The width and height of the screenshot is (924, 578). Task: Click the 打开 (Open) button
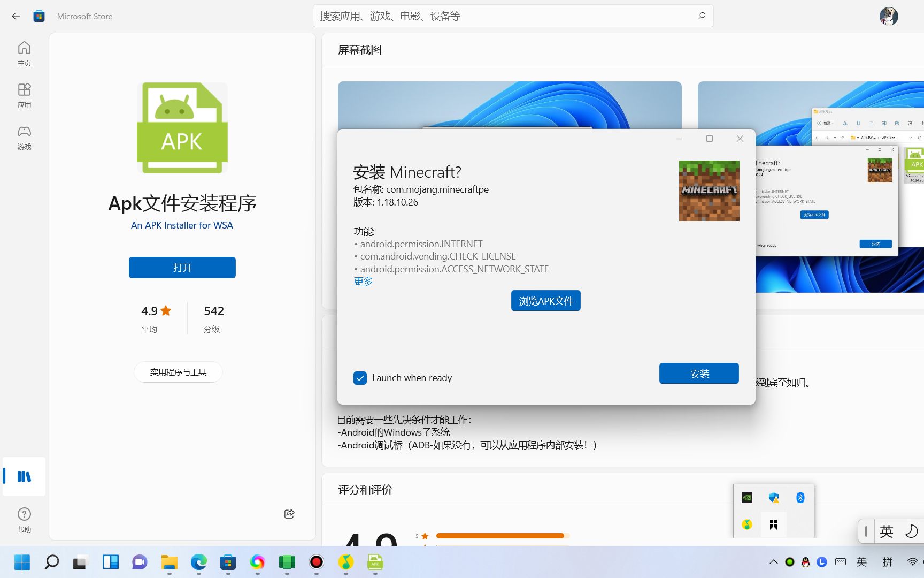tap(182, 268)
